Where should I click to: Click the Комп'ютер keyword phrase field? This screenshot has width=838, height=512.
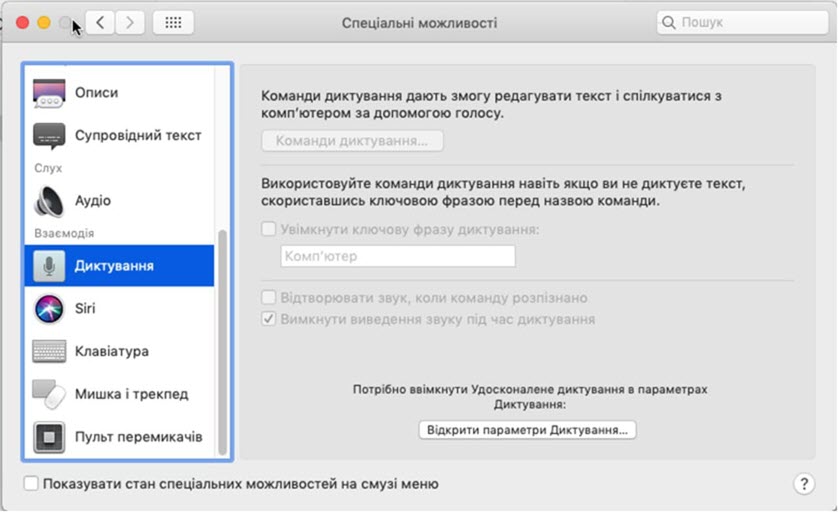[x=398, y=256]
